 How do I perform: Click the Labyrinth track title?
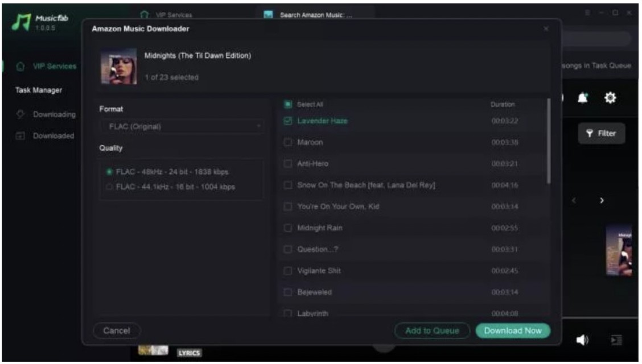313,313
